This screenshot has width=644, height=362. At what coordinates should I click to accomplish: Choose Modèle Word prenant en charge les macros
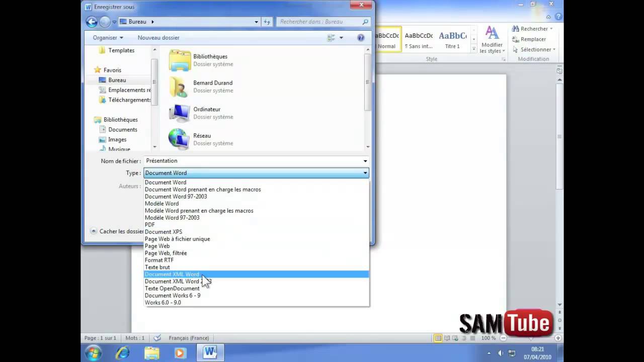257,211
